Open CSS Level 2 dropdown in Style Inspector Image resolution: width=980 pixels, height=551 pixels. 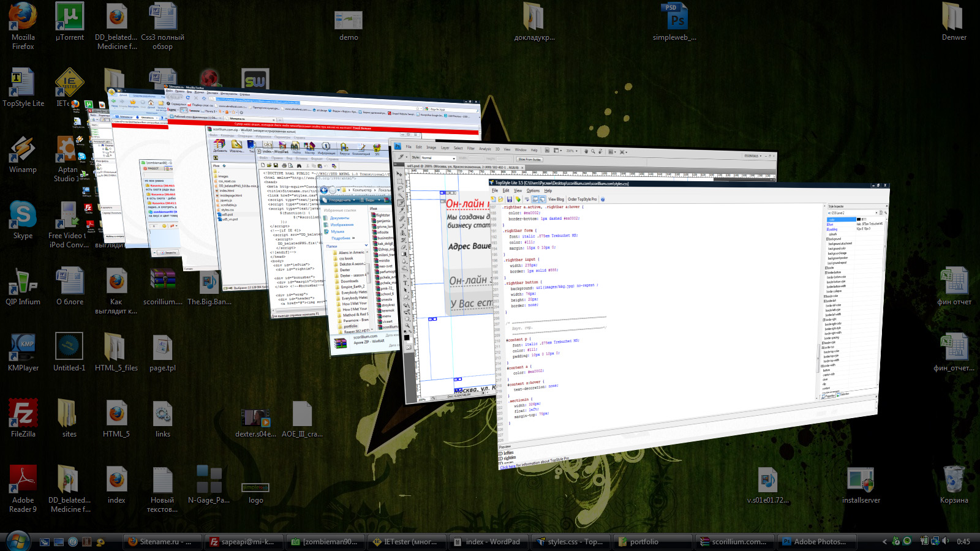853,213
